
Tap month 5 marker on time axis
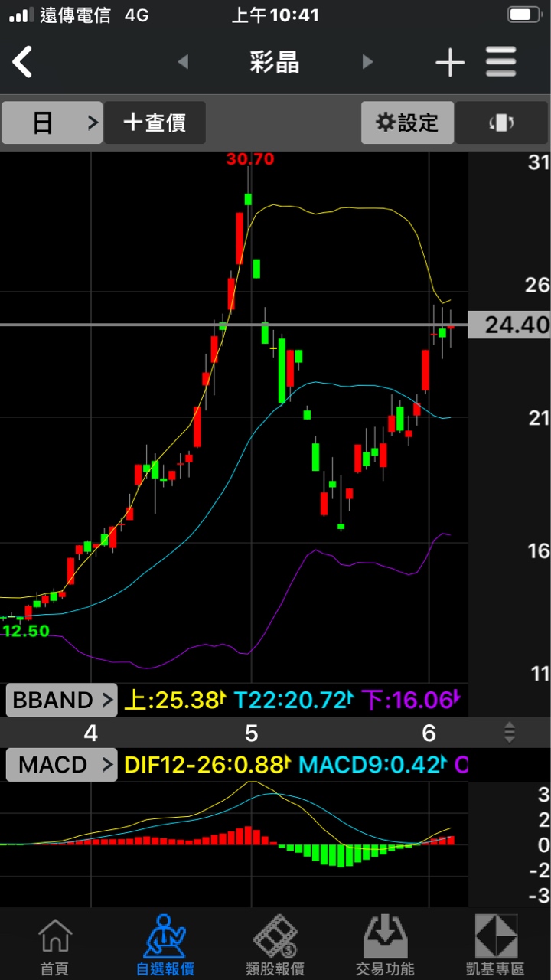tap(251, 733)
